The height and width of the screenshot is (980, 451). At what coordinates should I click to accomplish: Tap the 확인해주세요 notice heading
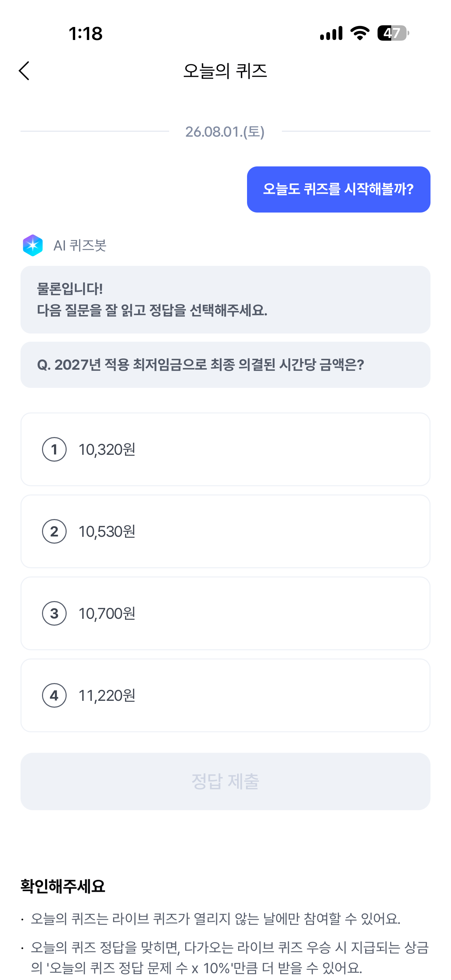click(63, 886)
